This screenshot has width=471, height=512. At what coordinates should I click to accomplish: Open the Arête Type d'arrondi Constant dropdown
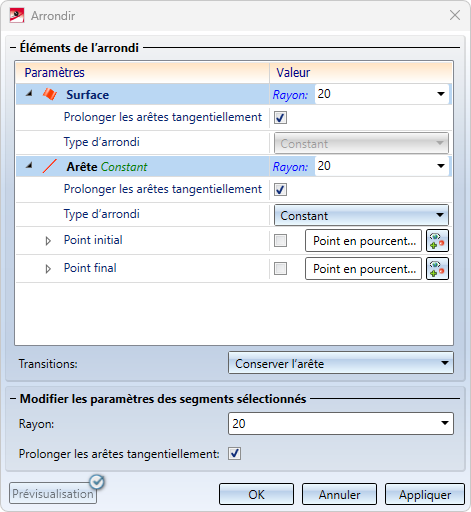(361, 215)
